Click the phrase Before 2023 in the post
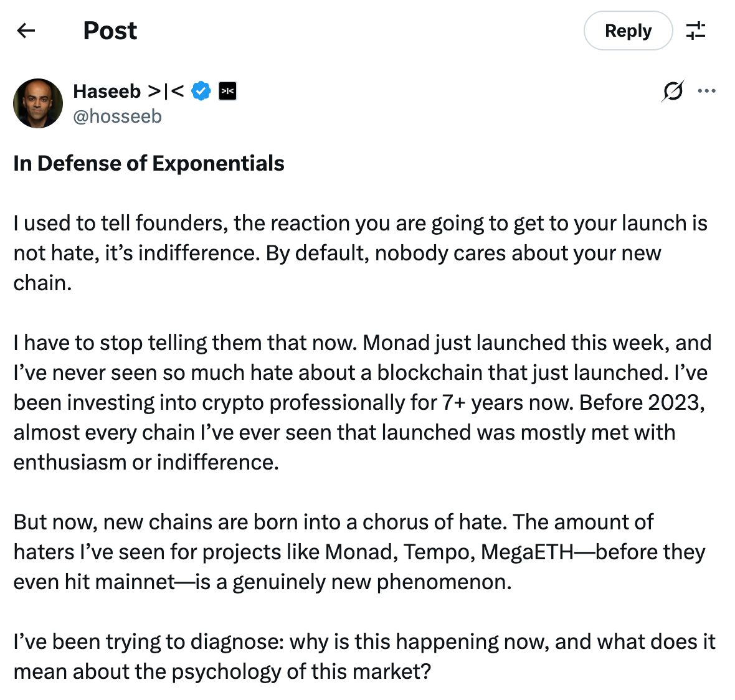Image resolution: width=735 pixels, height=700 pixels. pyautogui.click(x=642, y=402)
